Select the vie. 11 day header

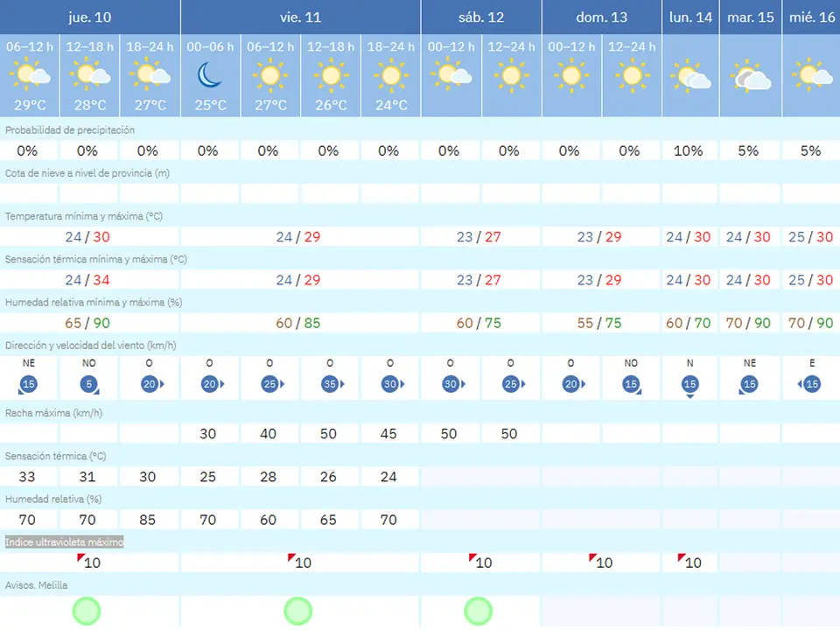[x=300, y=17]
